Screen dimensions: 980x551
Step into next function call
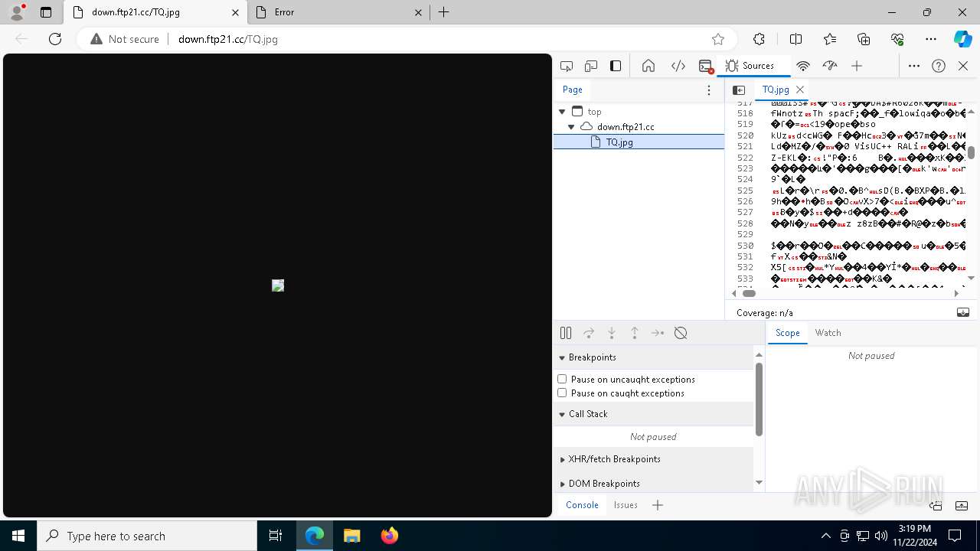[612, 333]
